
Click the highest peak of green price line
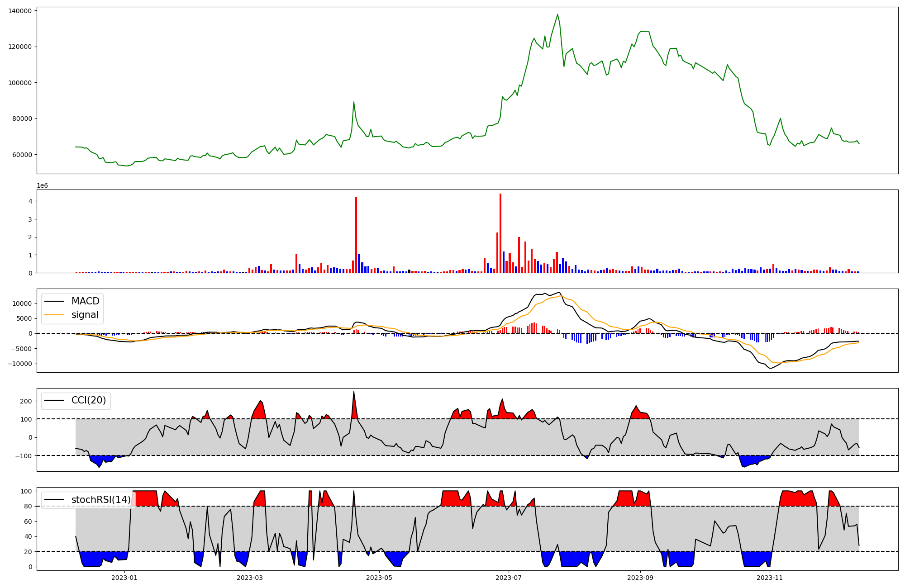click(x=557, y=14)
